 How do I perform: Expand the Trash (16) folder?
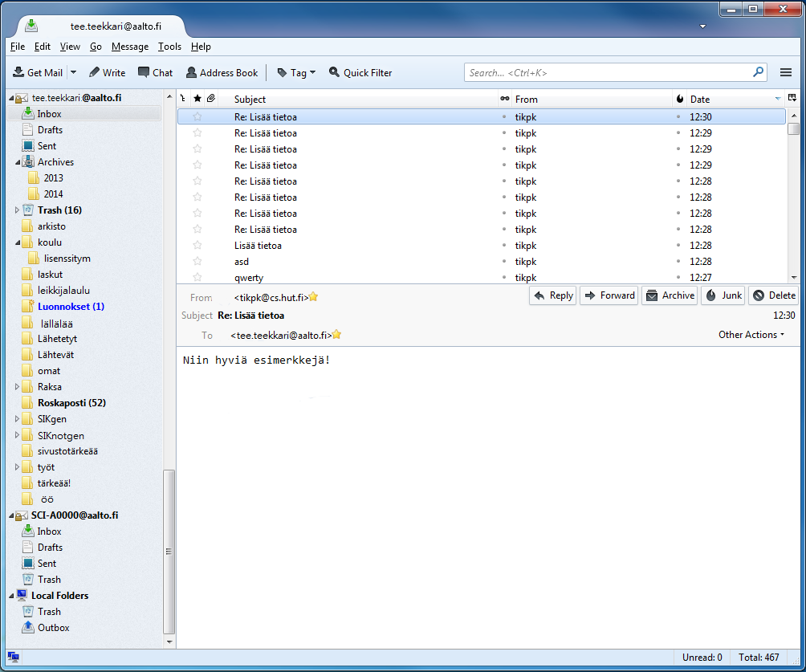point(17,210)
